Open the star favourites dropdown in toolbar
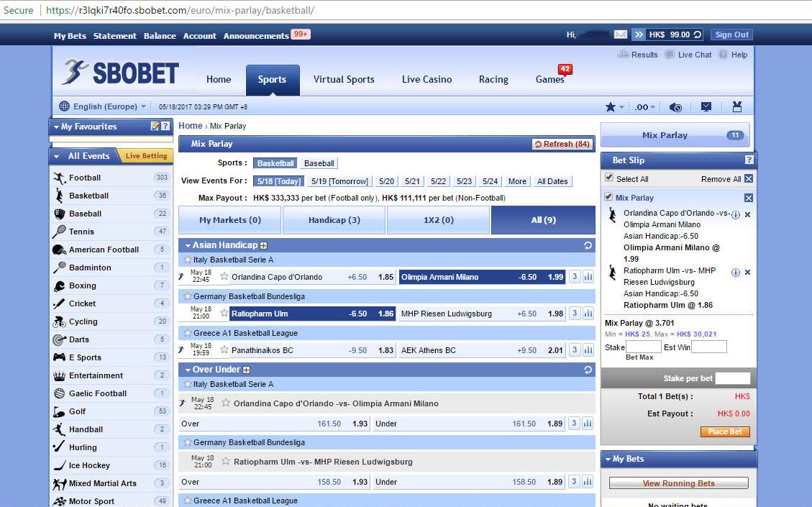The width and height of the screenshot is (812, 507). (615, 106)
